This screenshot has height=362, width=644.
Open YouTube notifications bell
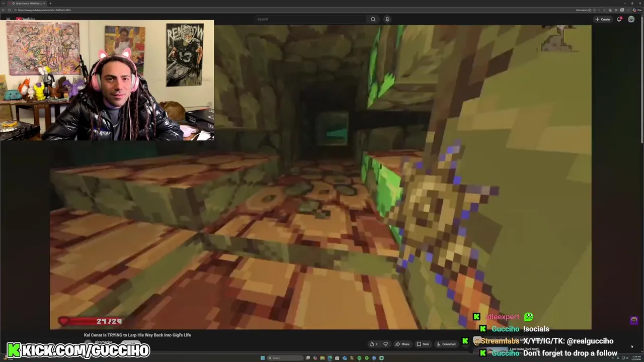pyautogui.click(x=619, y=19)
